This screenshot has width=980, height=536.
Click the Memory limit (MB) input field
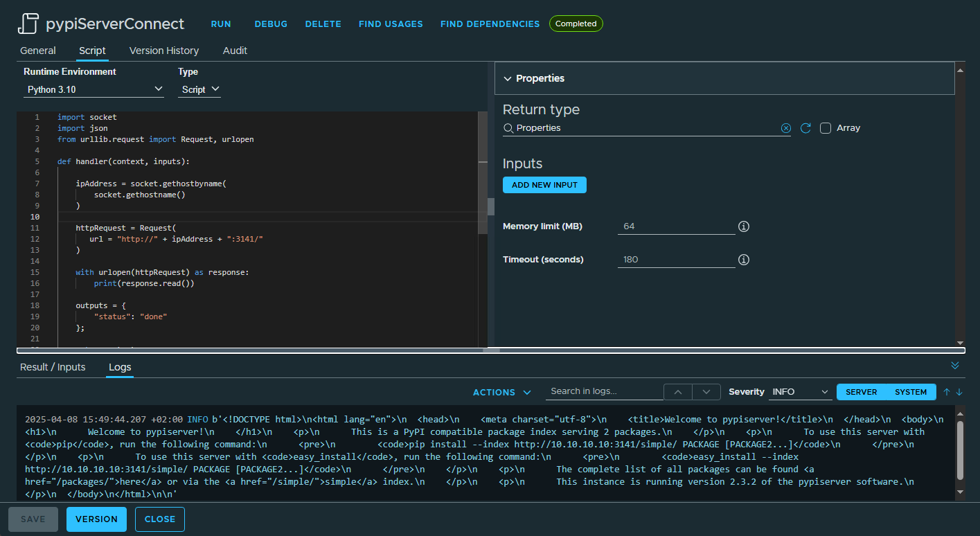[677, 226]
